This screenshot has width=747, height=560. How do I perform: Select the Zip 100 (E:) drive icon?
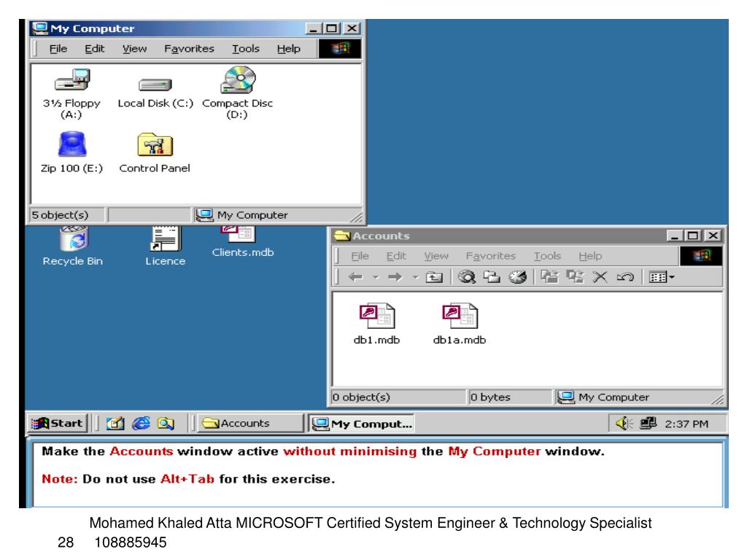point(71,152)
